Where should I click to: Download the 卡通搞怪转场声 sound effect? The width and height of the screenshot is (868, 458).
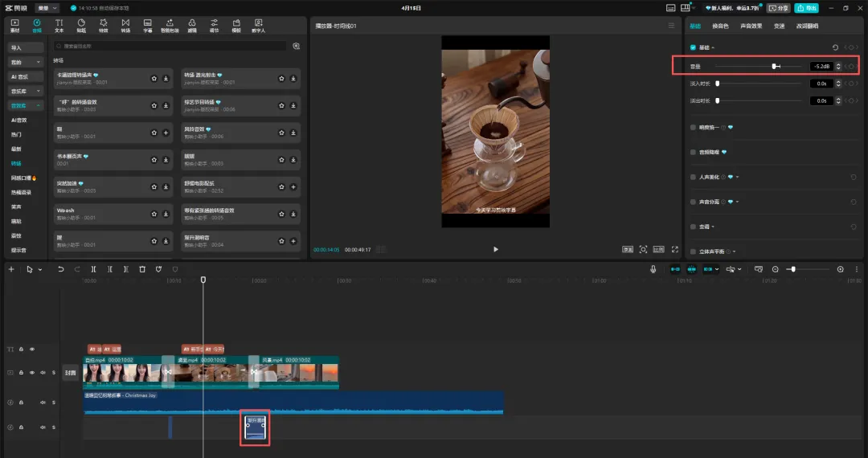pyautogui.click(x=166, y=79)
